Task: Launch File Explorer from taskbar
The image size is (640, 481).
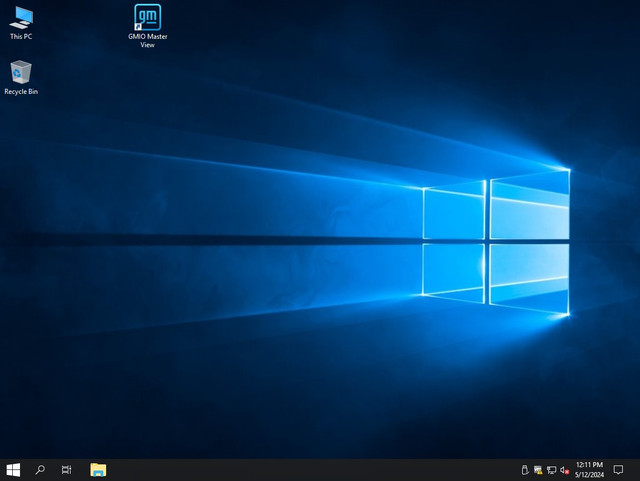Action: point(98,470)
